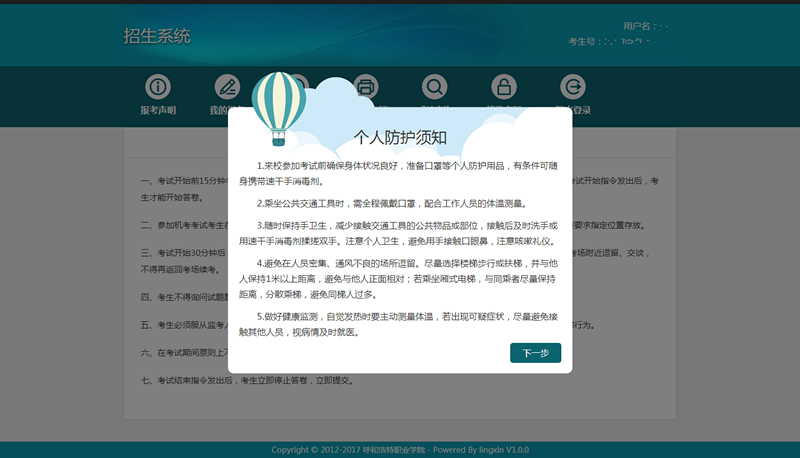Click the pencil icon for 我的报名
Screen dimensions: 800x458
227,86
